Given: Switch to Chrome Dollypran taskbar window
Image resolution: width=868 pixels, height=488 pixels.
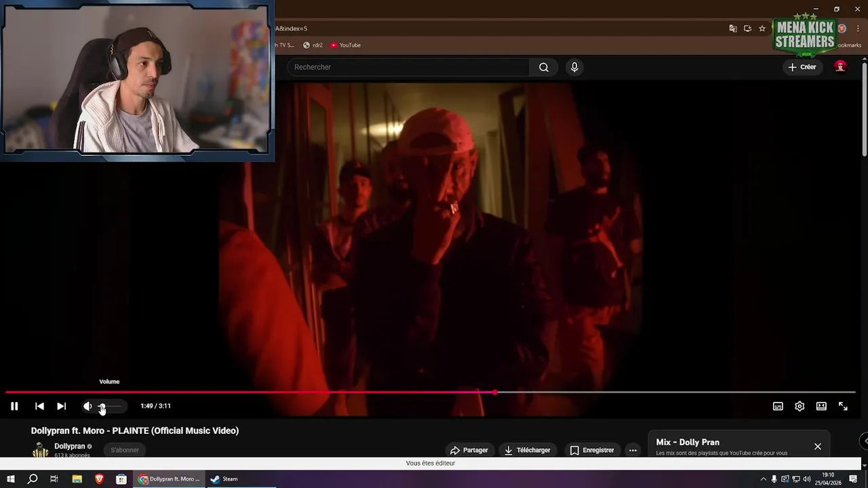Looking at the screenshot, I should tap(170, 479).
